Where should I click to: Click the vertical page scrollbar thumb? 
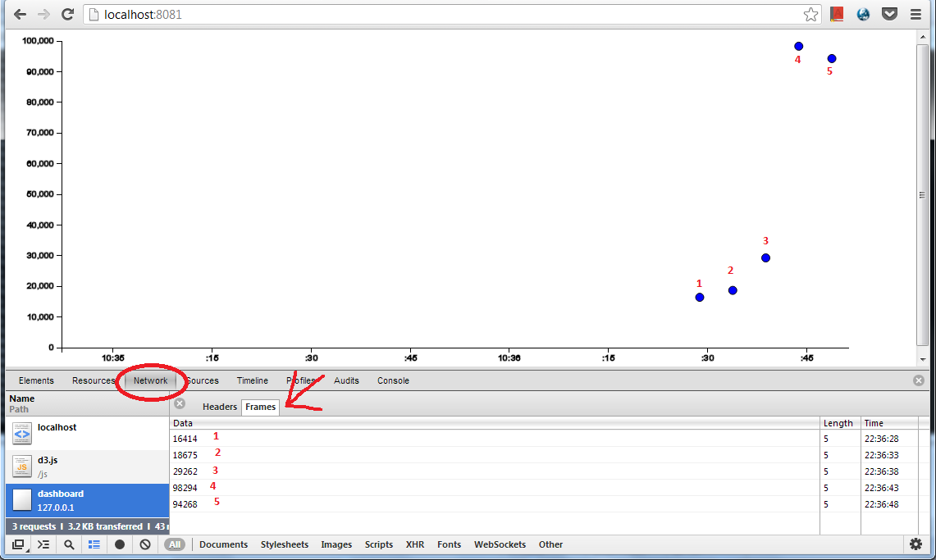coord(923,194)
